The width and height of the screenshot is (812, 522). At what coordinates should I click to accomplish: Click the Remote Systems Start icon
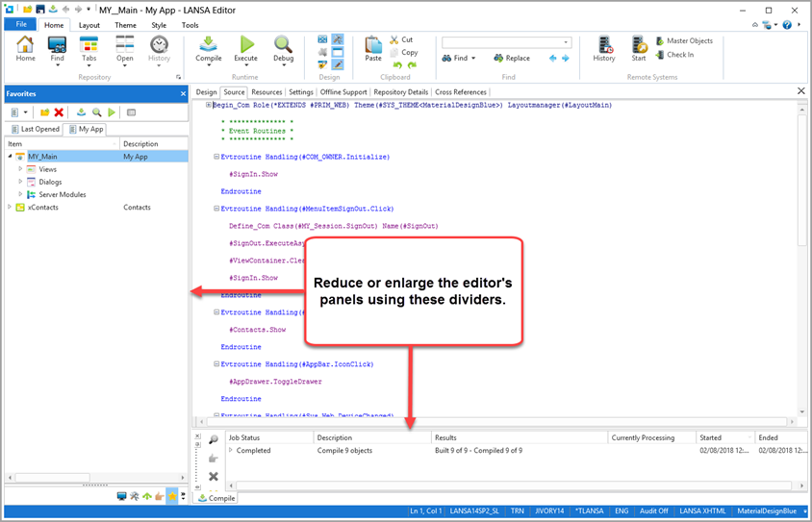coord(639,45)
